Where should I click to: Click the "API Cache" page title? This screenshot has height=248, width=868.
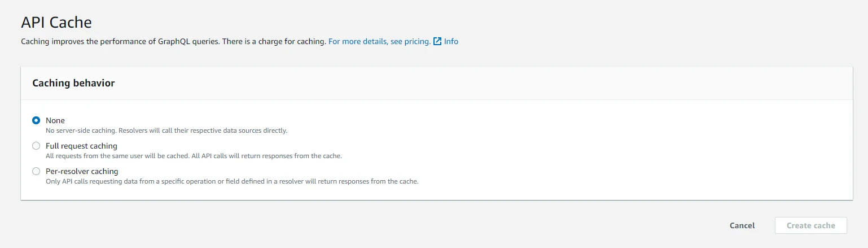coord(56,23)
